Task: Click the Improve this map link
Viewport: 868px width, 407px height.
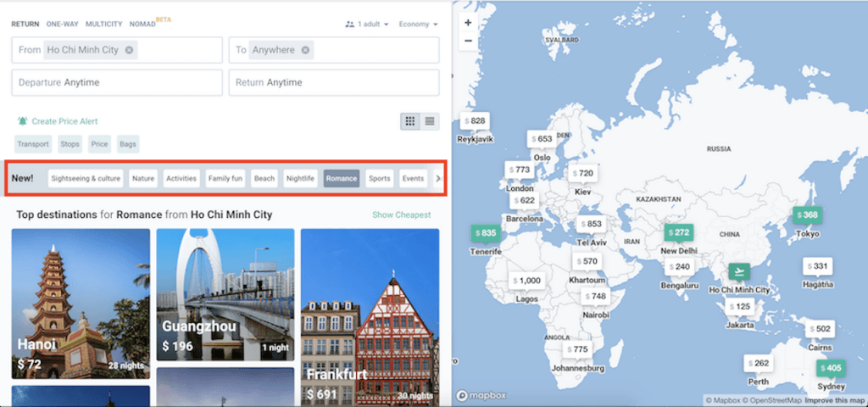Action: coord(834,400)
